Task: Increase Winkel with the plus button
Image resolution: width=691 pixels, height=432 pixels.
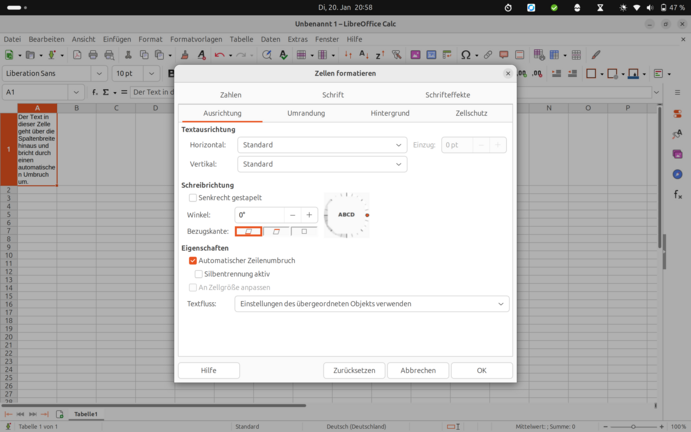Action: [309, 215]
